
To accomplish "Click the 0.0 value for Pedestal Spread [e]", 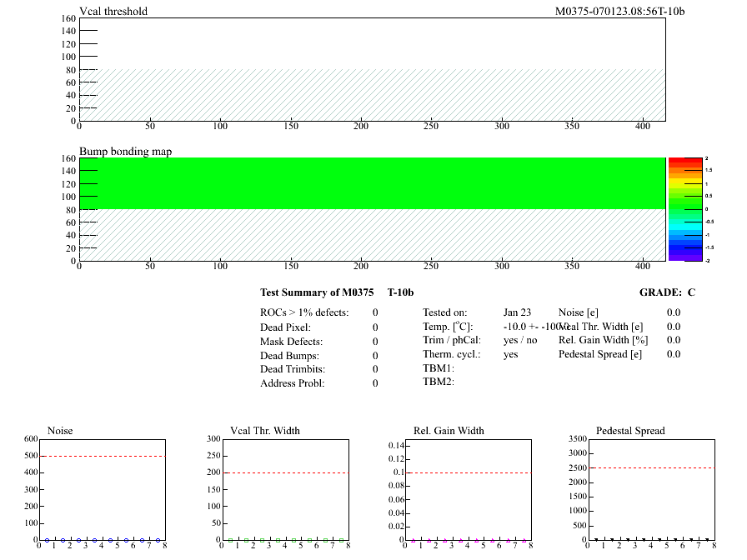I will pyautogui.click(x=674, y=354).
